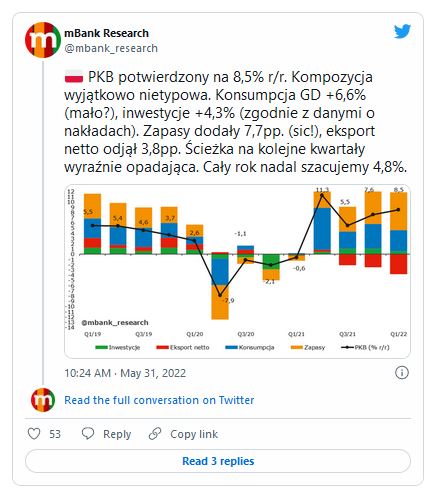Click the Polish flag emoji
The image size is (438, 497).
pyautogui.click(x=74, y=77)
